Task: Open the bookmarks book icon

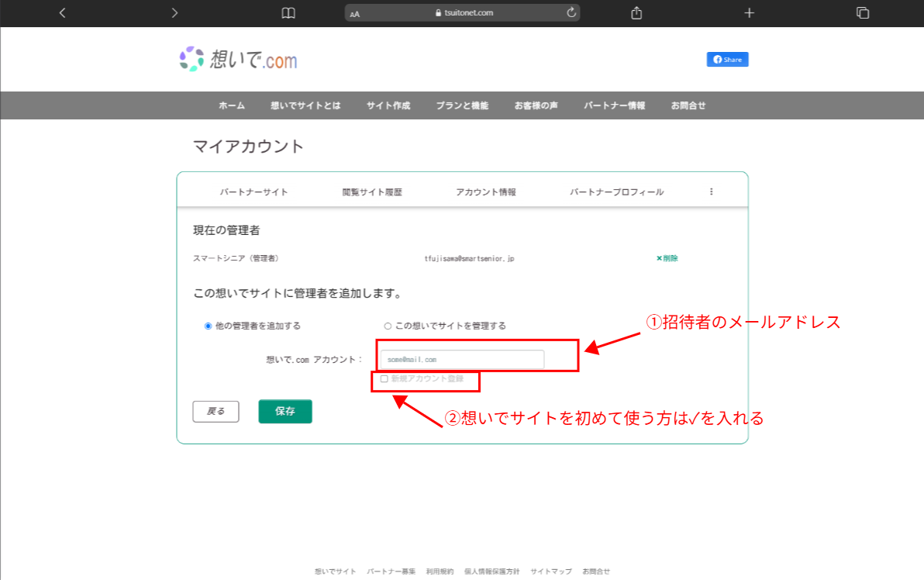Action: pos(288,12)
